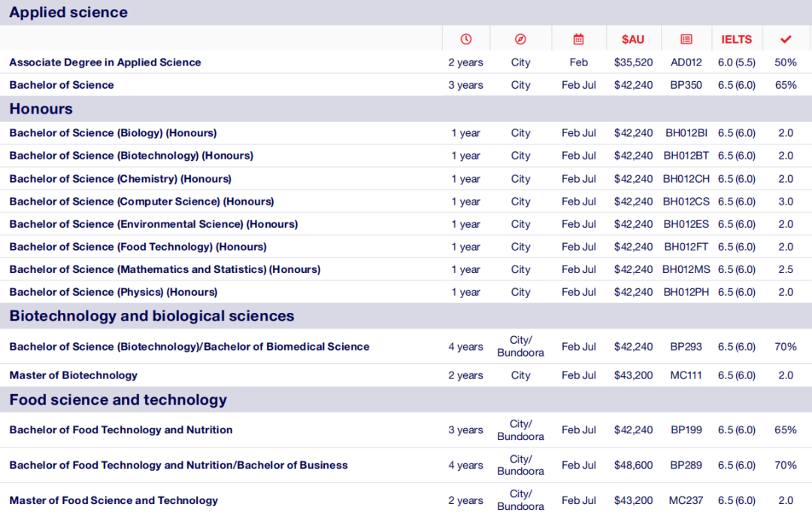The image size is (812, 516).
Task: Open Bachelor of Food Technology and Nutrition/Bachelor of Business
Action: 178,466
